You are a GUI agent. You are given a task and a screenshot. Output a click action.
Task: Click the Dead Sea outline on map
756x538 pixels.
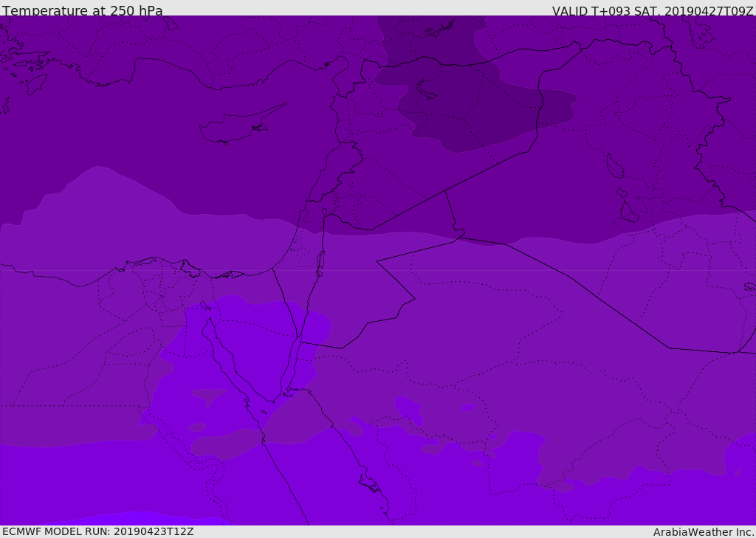pyautogui.click(x=320, y=265)
